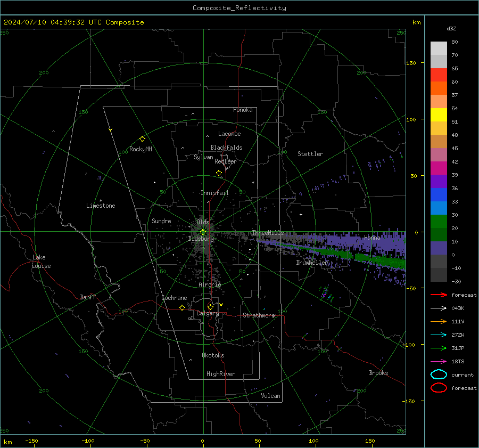The height and width of the screenshot is (448, 479).
Task: Select the Lake Louise map label
Action: [41, 262]
